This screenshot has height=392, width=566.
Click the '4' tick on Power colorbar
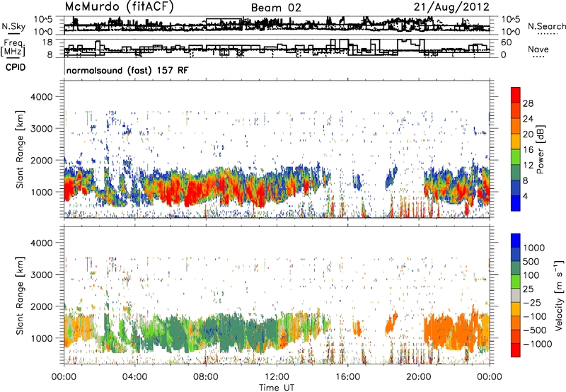(525, 196)
